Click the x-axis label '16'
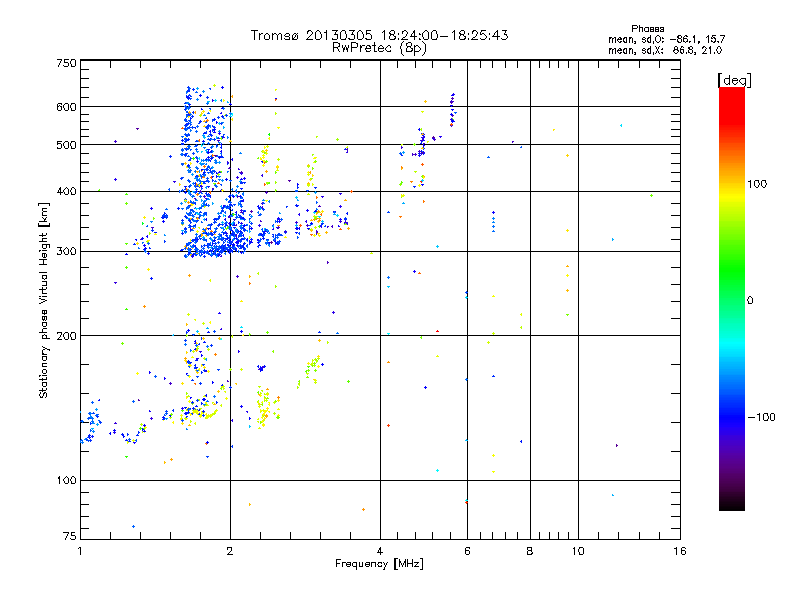 pyautogui.click(x=680, y=551)
